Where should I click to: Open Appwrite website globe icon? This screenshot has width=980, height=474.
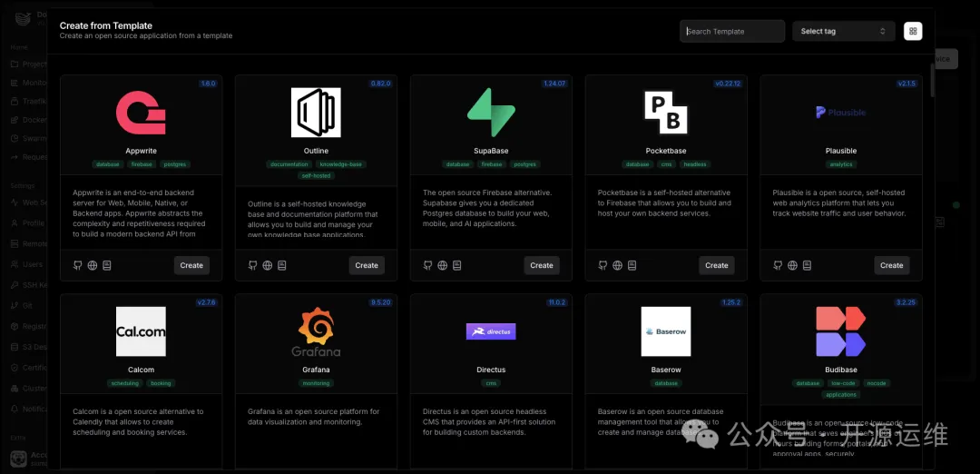click(x=93, y=265)
